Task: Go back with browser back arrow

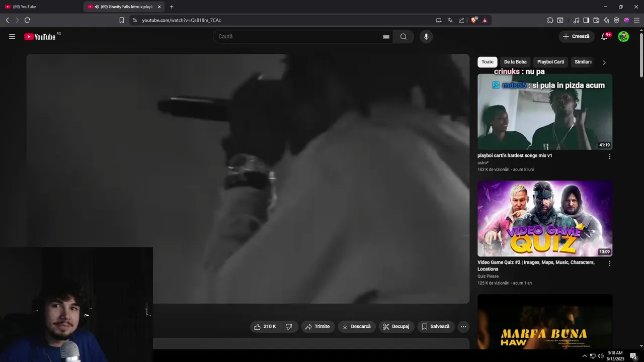Action: click(7, 20)
